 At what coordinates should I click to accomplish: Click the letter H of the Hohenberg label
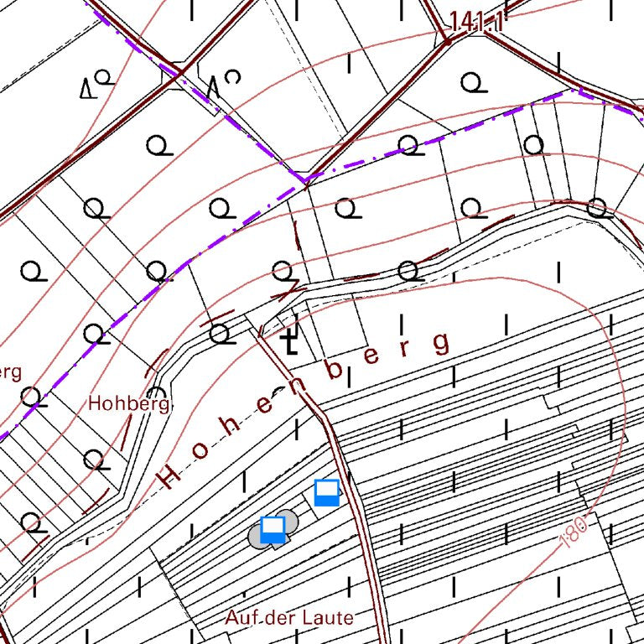click(169, 478)
